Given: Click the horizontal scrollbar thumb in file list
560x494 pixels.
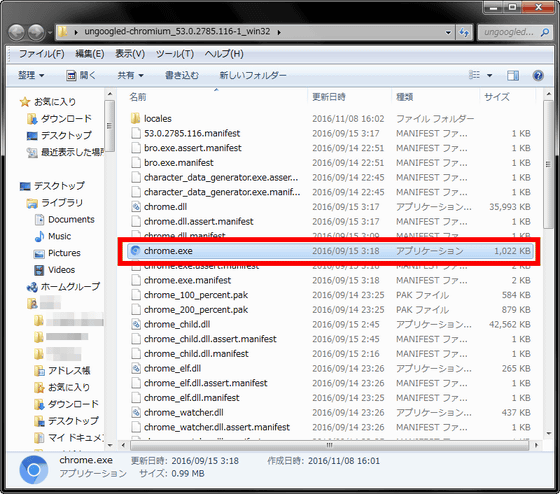Looking at the screenshot, I should click(x=329, y=445).
